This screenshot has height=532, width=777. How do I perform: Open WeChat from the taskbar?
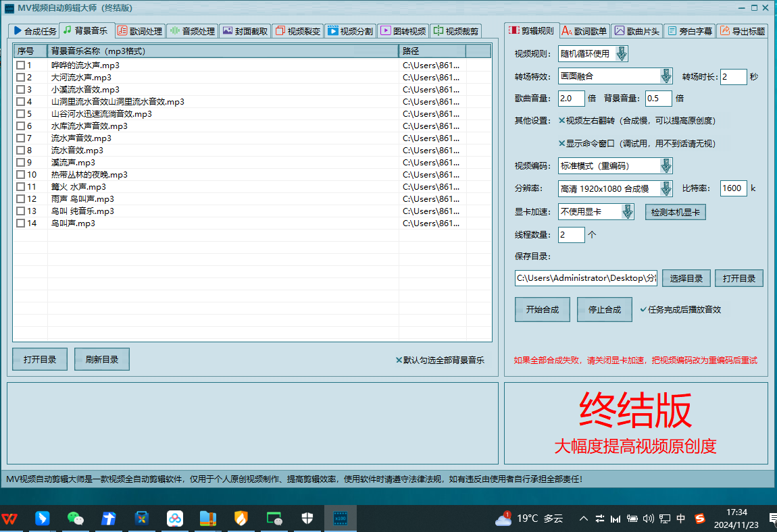pyautogui.click(x=75, y=518)
